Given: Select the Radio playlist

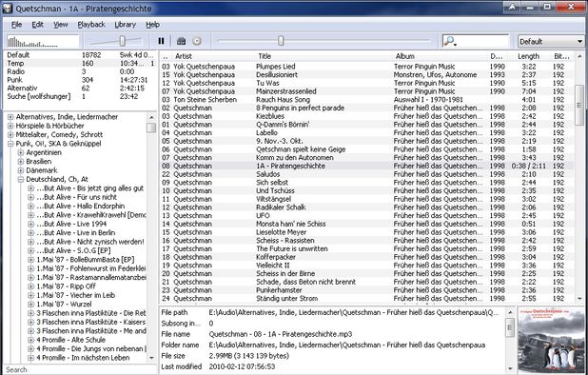Looking at the screenshot, I should click(x=80, y=71).
